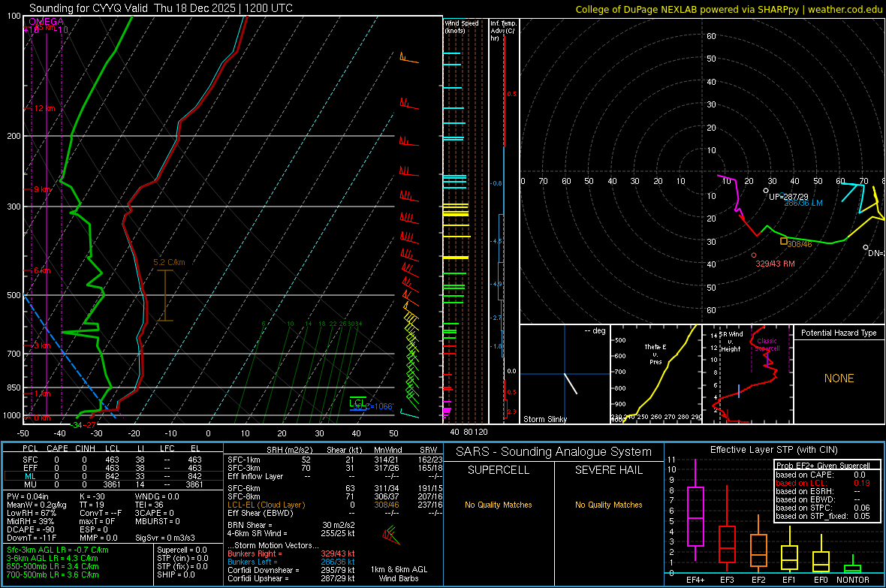Click 'Effective Layer STP (with CIN)' title
The height and width of the screenshot is (588, 886).
coord(773,450)
